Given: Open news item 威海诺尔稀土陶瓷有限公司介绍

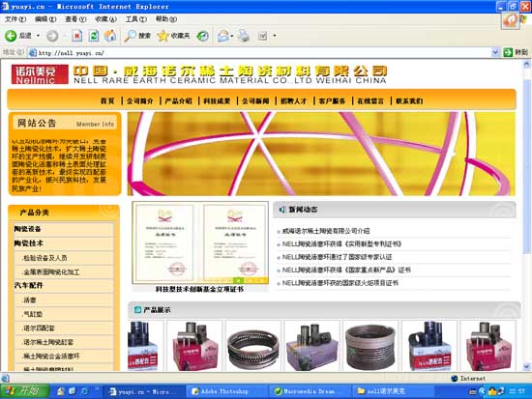Looking at the screenshot, I should pos(326,231).
